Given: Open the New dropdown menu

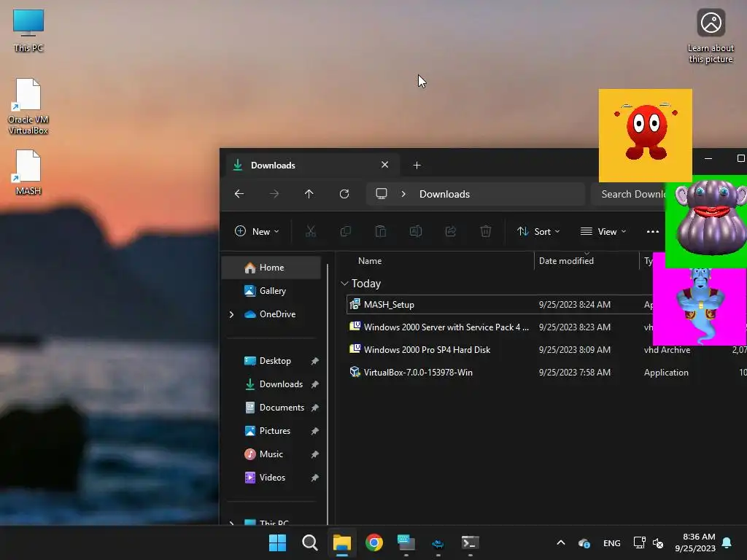Looking at the screenshot, I should coord(257,231).
